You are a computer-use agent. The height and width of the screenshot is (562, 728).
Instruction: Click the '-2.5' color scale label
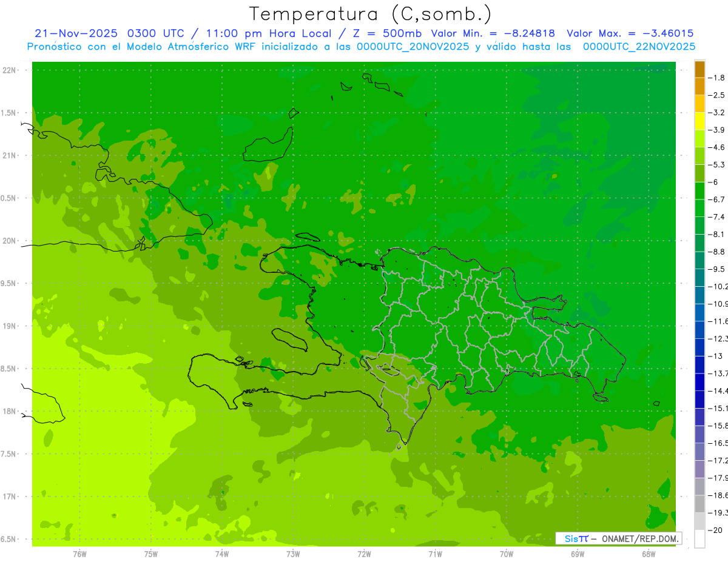[716, 95]
